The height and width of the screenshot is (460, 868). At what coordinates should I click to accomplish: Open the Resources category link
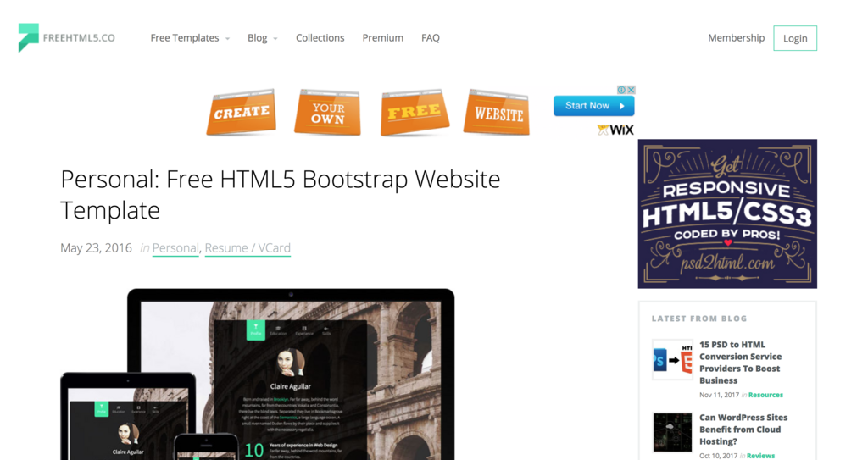point(765,395)
